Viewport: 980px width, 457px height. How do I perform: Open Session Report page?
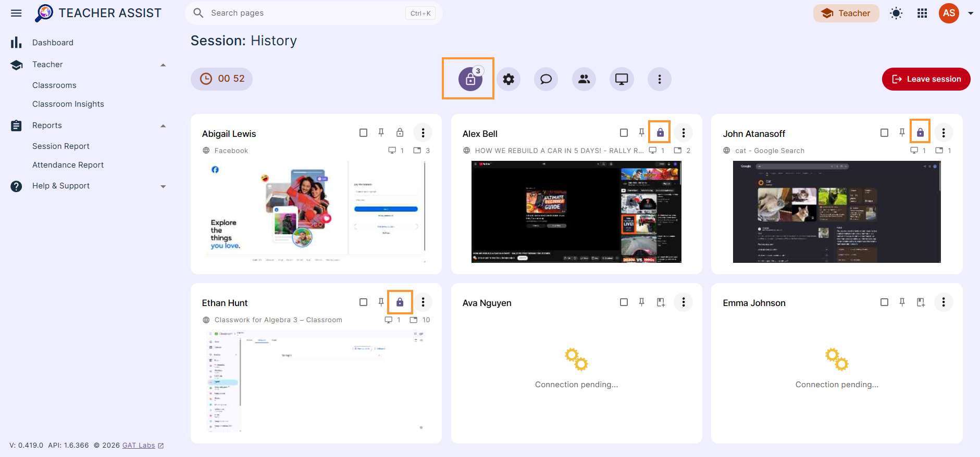click(x=61, y=146)
